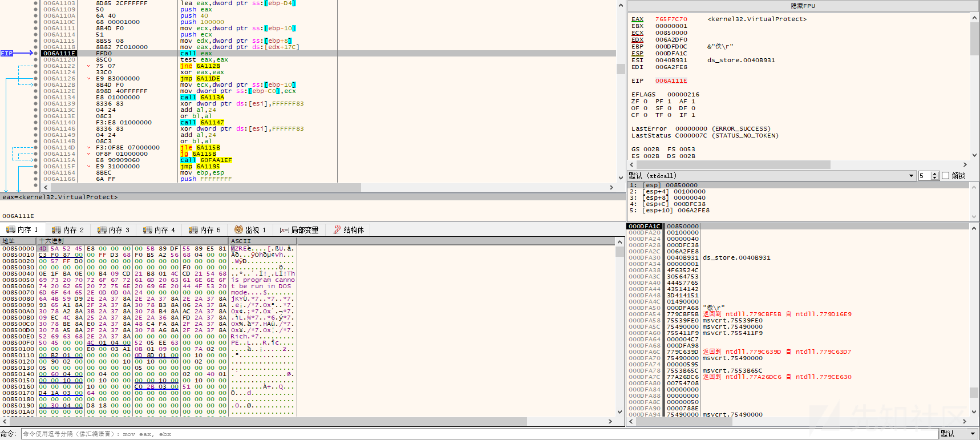Viewport: 980px width, 440px height.
Task: Click jump arrow marker at 006A1126
Action: (x=88, y=78)
